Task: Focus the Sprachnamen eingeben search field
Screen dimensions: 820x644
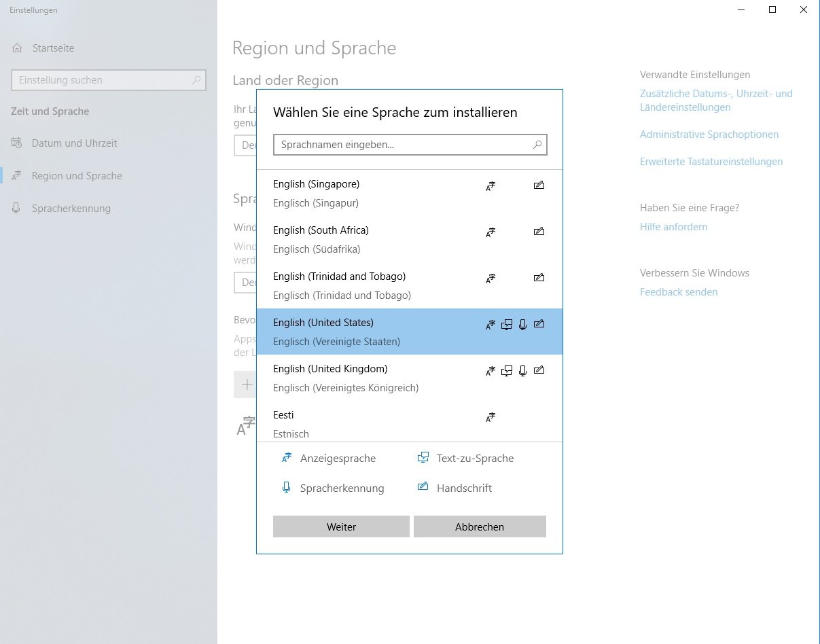Action: pyautogui.click(x=401, y=145)
